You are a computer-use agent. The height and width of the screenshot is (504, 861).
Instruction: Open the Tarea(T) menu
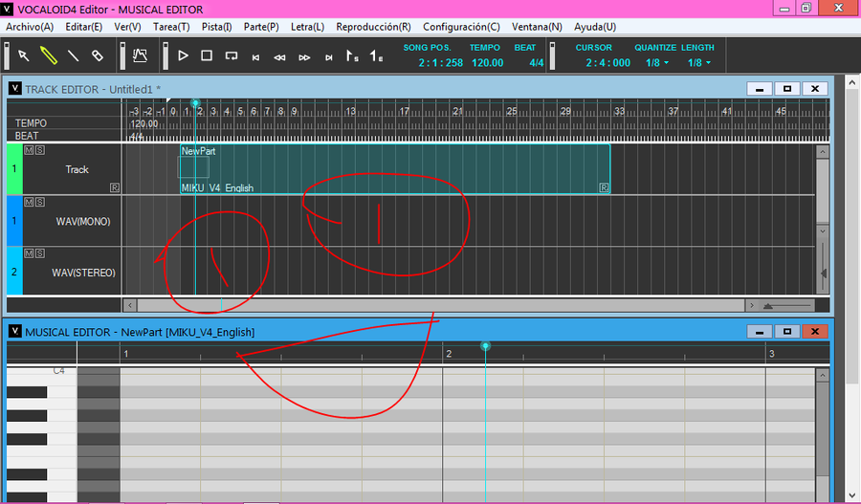pyautogui.click(x=171, y=27)
